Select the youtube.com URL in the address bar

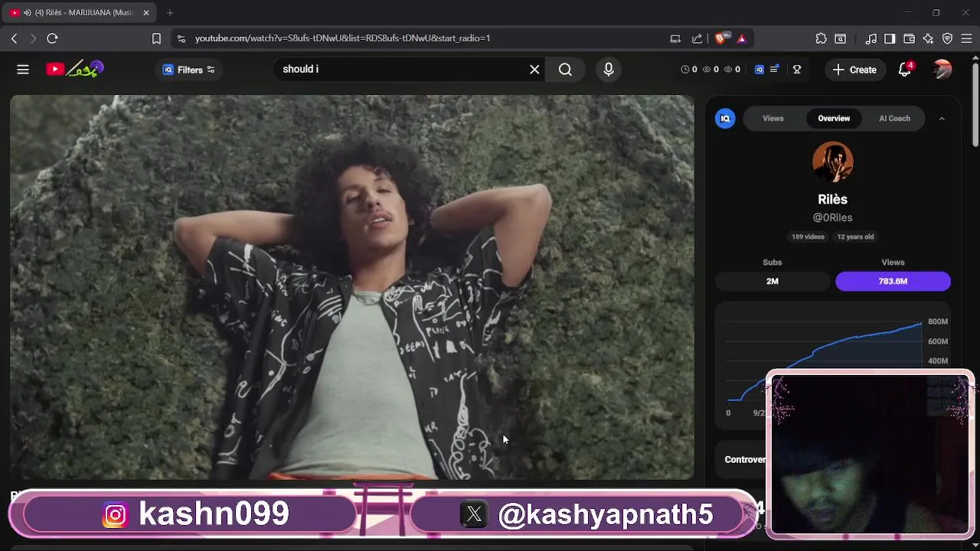342,38
